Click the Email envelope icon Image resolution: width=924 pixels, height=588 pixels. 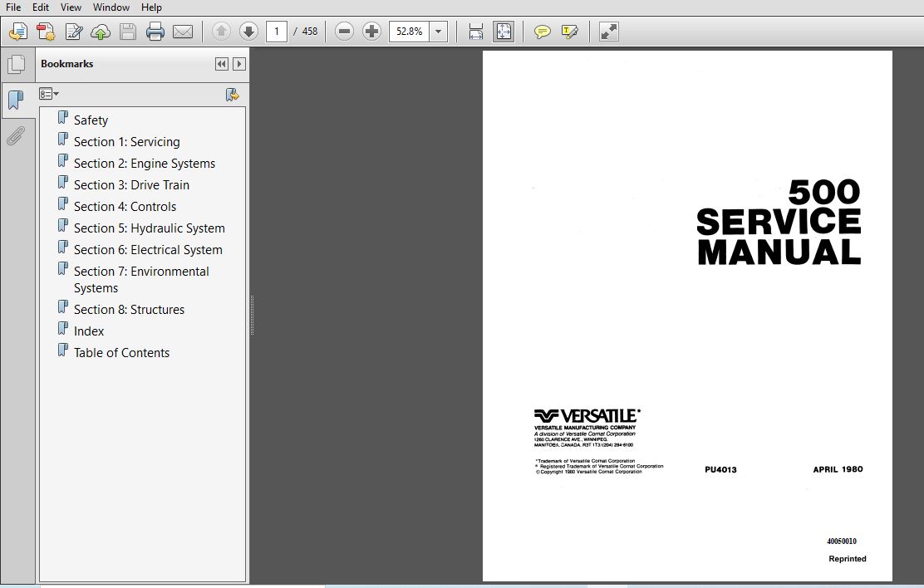click(x=183, y=32)
